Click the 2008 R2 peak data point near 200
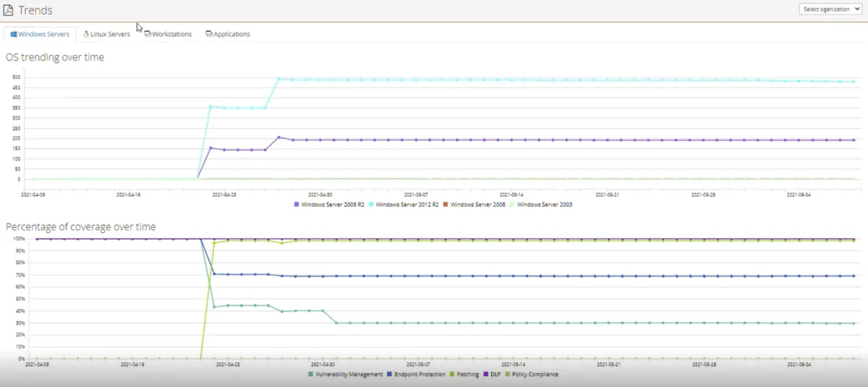This screenshot has height=387, width=868. pyautogui.click(x=278, y=137)
